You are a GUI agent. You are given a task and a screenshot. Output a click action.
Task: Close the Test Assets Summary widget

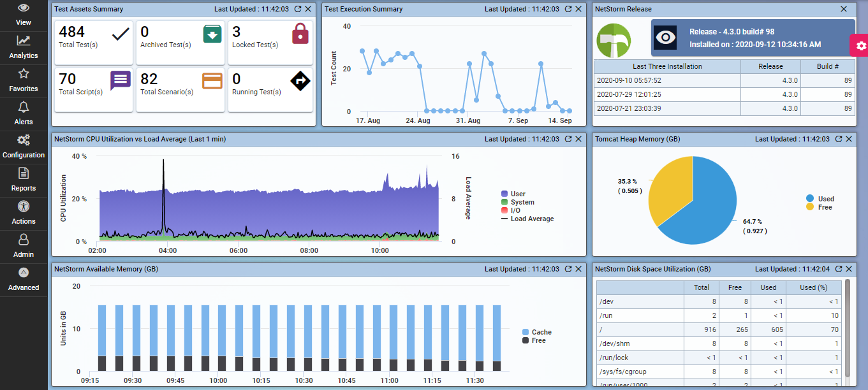309,9
